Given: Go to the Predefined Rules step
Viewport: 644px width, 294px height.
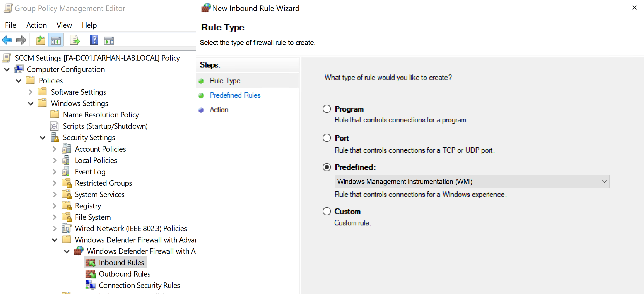Looking at the screenshot, I should tap(235, 95).
